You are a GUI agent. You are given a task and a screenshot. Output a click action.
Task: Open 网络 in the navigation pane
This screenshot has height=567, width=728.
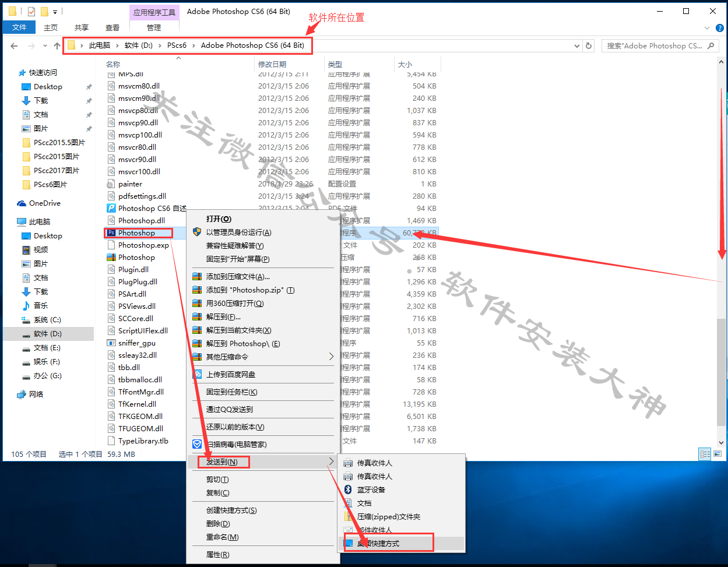[36, 394]
